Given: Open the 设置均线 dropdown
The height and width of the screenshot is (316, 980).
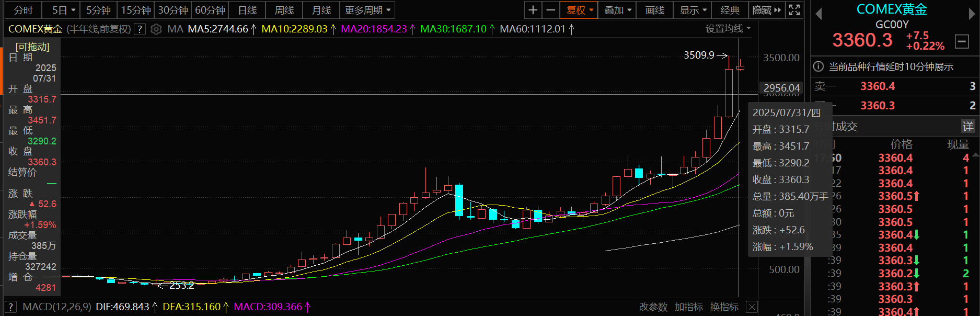Looking at the screenshot, I should (728, 29).
